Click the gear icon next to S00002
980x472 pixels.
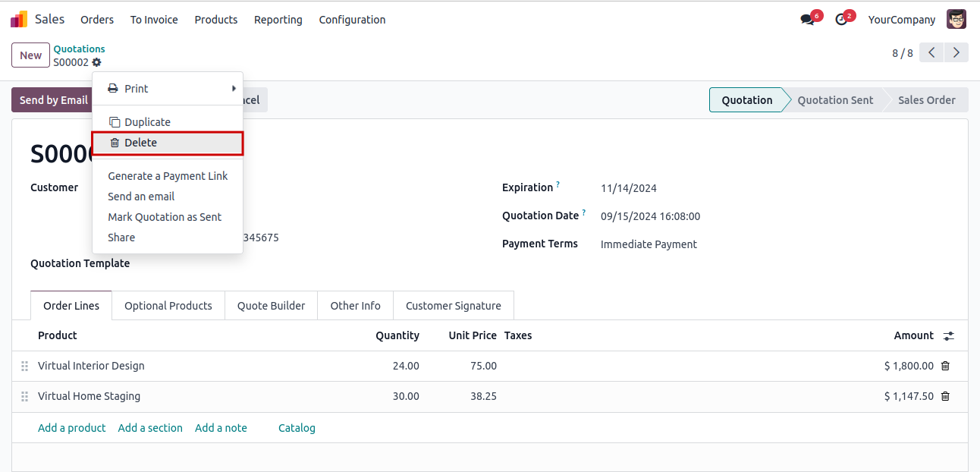[x=96, y=62]
